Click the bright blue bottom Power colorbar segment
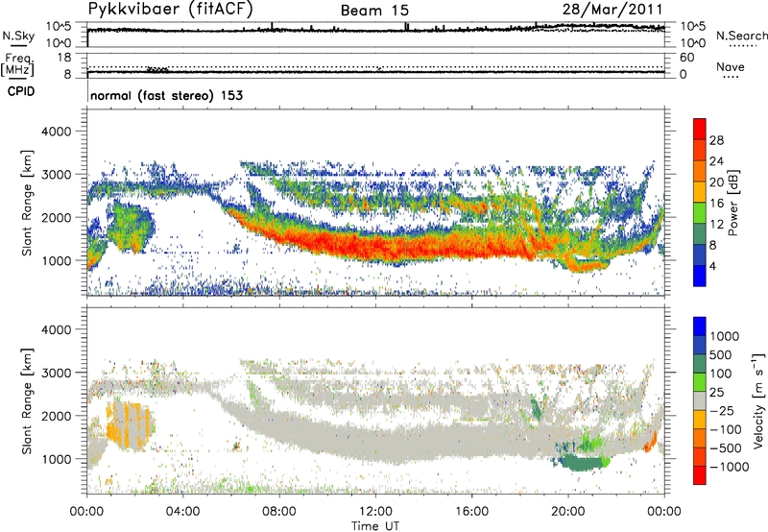The width and height of the screenshot is (768, 532). 700,276
